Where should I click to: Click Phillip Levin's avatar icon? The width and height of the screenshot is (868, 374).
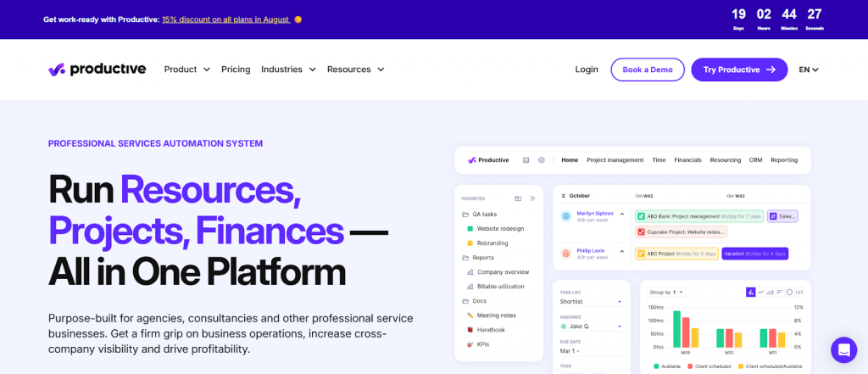point(565,254)
